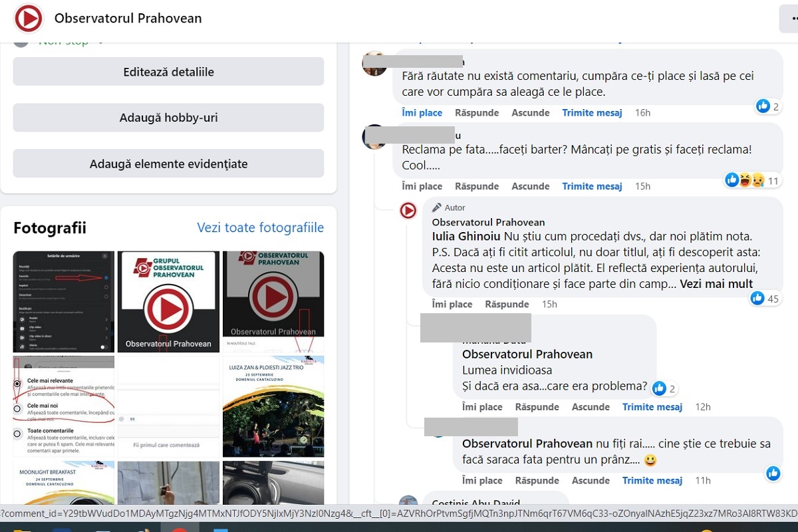
Task: Click Trimite mesaj on the 16h comment
Action: coord(592,113)
